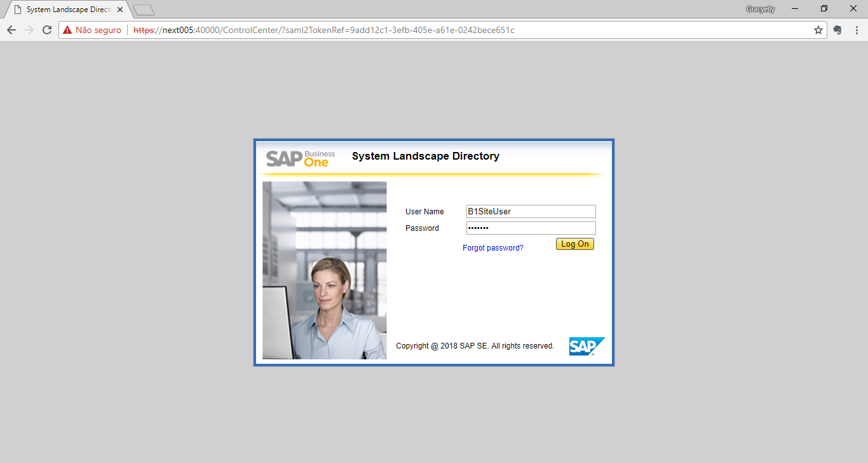Image resolution: width=868 pixels, height=463 pixels.
Task: Click the browser forward arrow
Action: point(29,30)
